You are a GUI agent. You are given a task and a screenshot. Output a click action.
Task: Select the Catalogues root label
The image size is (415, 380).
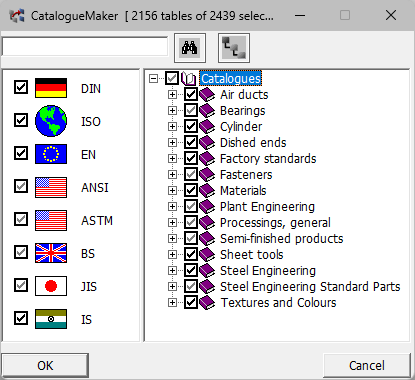pos(231,79)
